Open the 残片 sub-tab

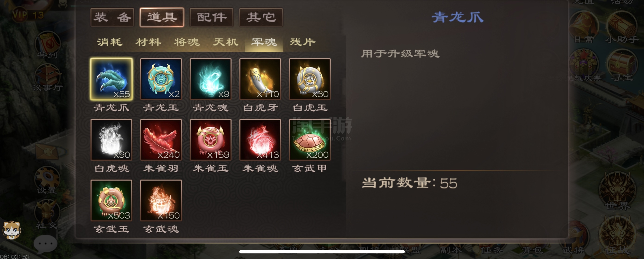(303, 42)
